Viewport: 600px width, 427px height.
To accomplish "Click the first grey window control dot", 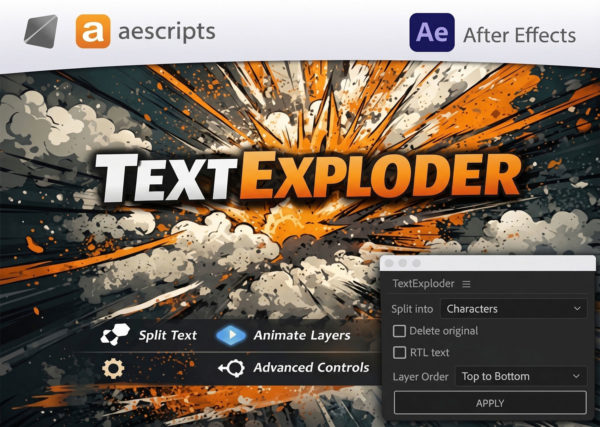I will [x=389, y=263].
